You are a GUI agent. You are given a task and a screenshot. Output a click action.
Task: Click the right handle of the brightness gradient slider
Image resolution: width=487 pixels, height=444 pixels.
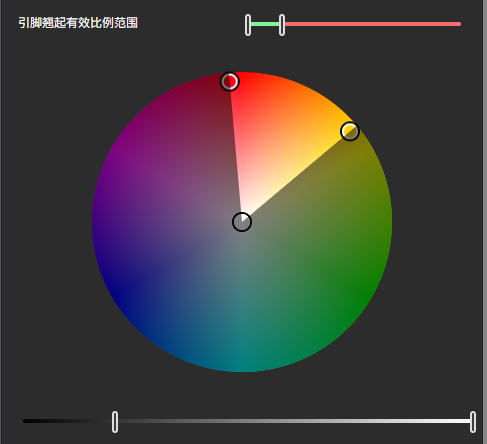[473, 422]
